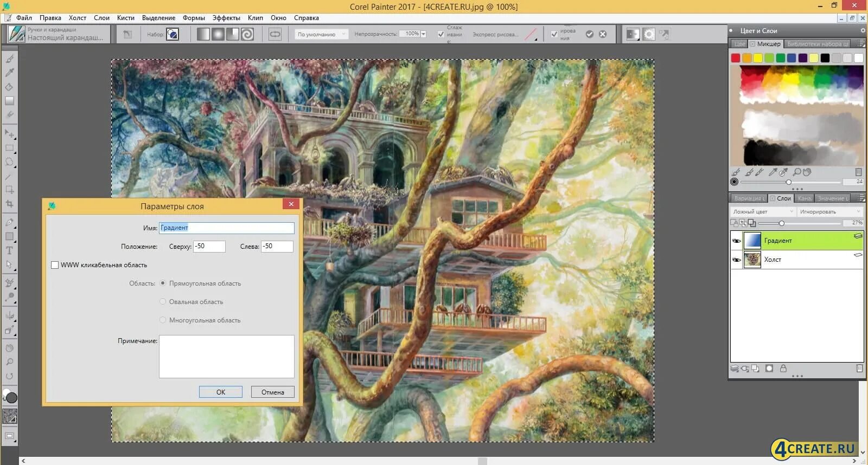The width and height of the screenshot is (868, 465).
Task: Delete layer with Layers panel trash icon
Action: click(859, 369)
